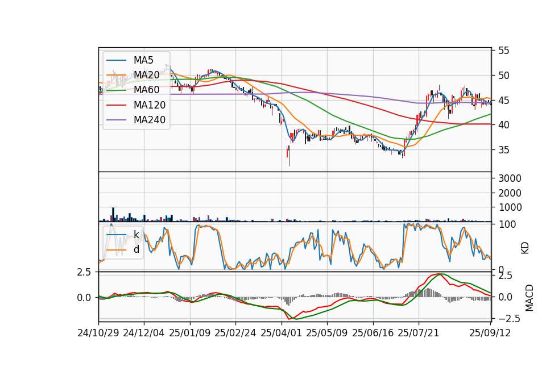
Task: Click the 25/01/09 date label
Action: point(190,333)
